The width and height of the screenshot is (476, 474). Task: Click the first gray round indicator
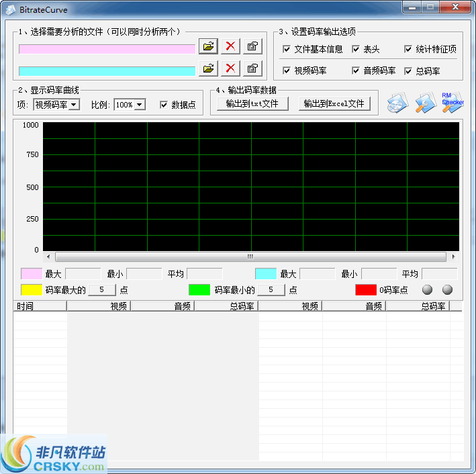coord(427,289)
